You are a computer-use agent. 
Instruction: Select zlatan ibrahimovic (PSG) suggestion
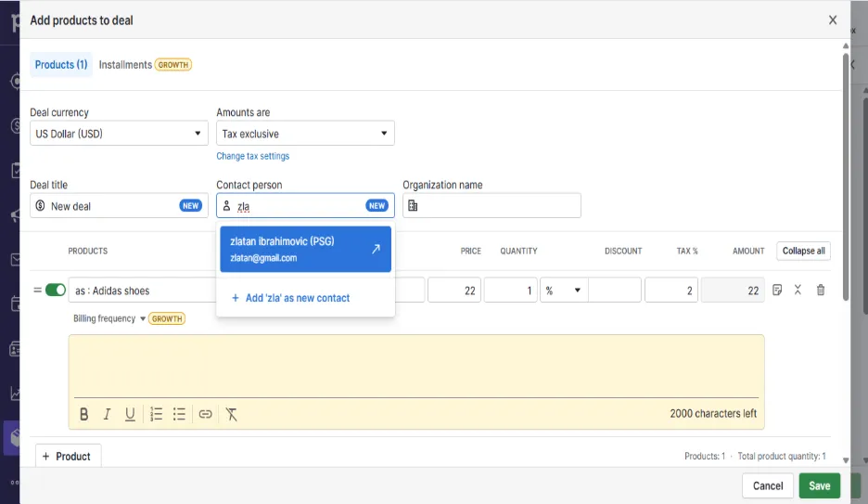[306, 249]
